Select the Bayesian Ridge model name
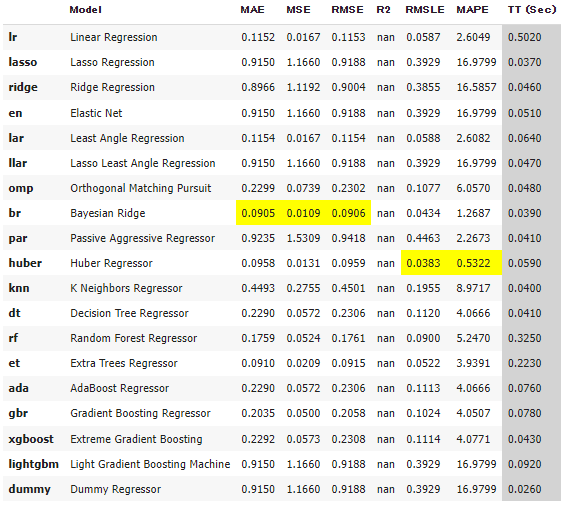The image size is (568, 508). (108, 213)
